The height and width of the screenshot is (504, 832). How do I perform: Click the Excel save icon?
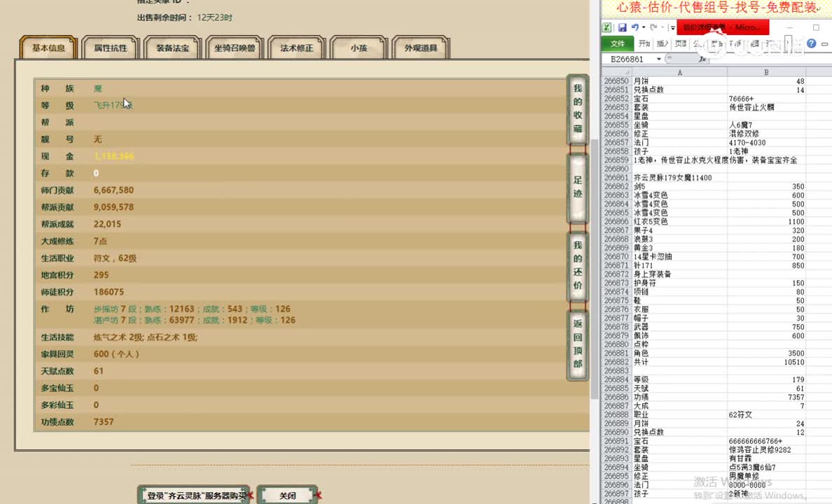(623, 27)
